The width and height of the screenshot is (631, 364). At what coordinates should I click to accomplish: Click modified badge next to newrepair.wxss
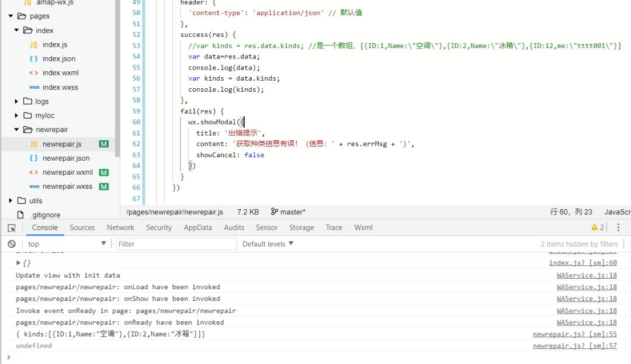tap(104, 186)
